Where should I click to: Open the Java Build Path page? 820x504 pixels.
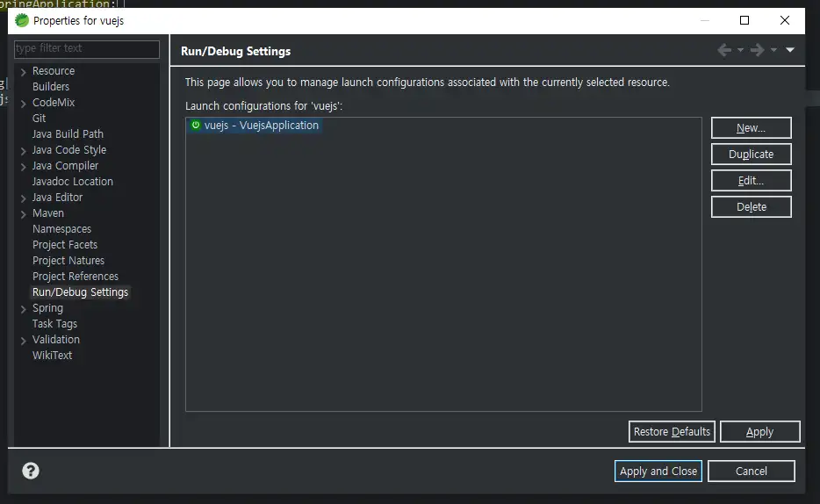68,133
